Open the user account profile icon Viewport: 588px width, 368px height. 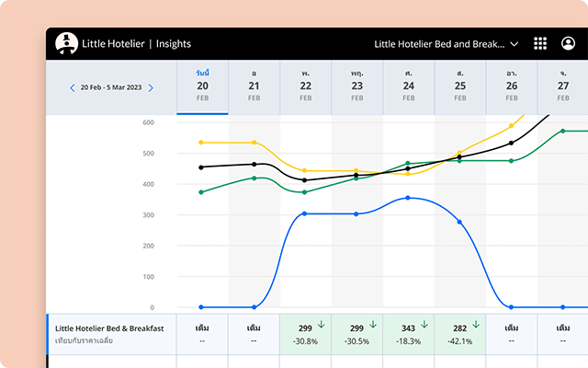pos(568,43)
